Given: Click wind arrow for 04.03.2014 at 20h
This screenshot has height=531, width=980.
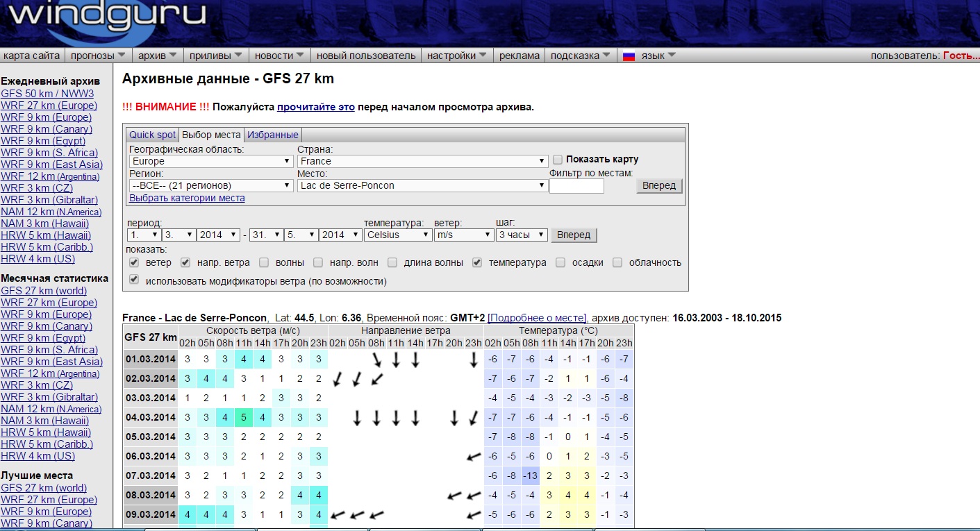Looking at the screenshot, I should 454,418.
